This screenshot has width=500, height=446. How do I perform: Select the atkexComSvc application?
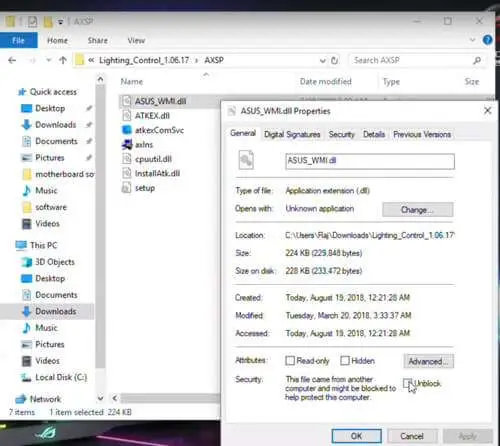point(153,130)
